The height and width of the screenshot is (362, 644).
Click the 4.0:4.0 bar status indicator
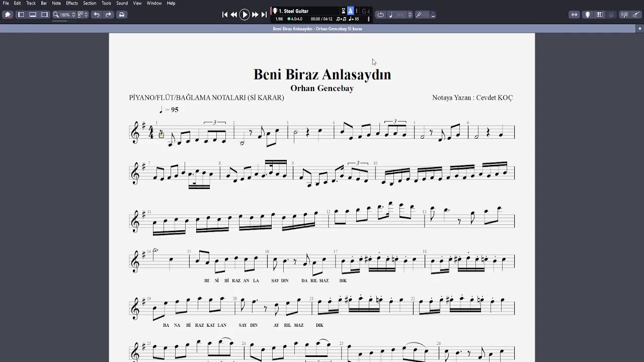(x=295, y=19)
